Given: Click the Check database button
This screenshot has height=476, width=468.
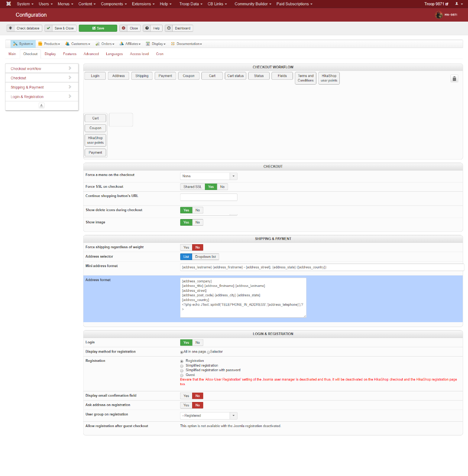Looking at the screenshot, I should coord(24,28).
